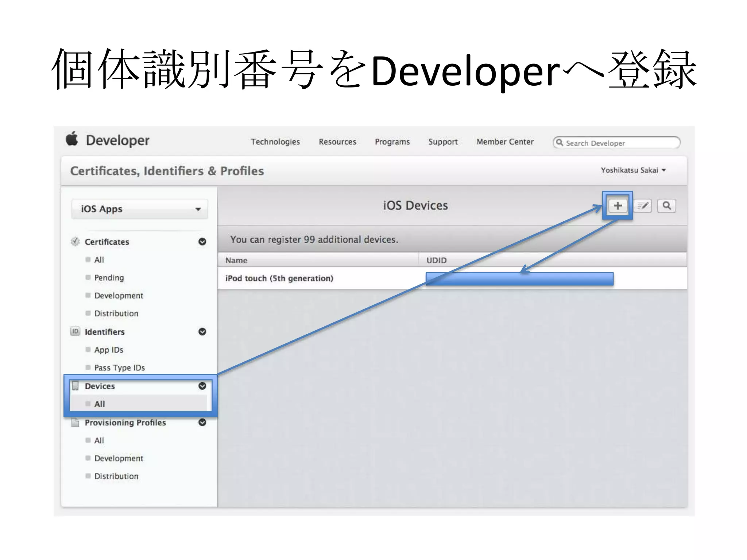The width and height of the screenshot is (747, 560).
Task: Click the edit devices pencil icon
Action: (643, 206)
